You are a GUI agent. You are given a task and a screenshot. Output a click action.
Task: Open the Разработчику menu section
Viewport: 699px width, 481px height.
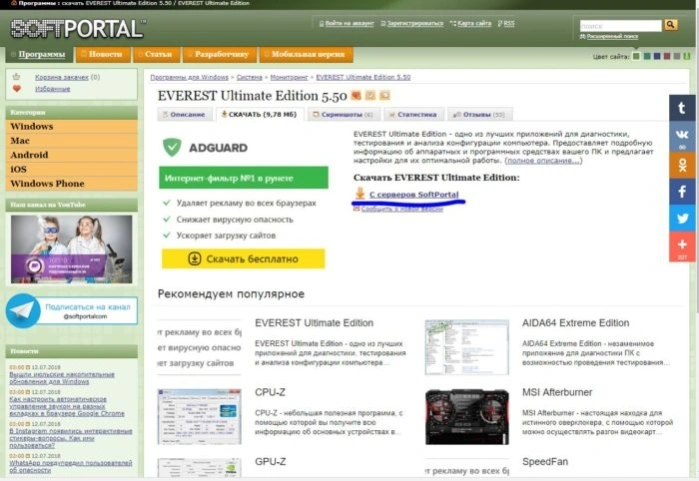pyautogui.click(x=220, y=54)
